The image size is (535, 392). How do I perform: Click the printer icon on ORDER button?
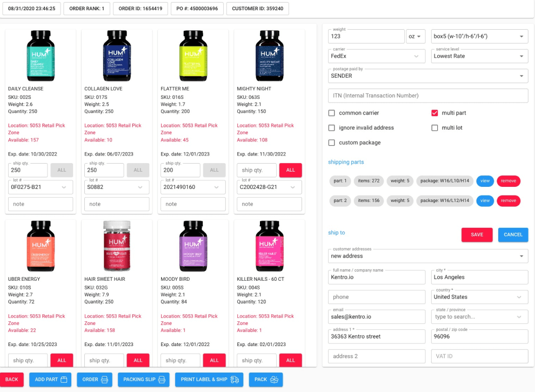(104, 380)
